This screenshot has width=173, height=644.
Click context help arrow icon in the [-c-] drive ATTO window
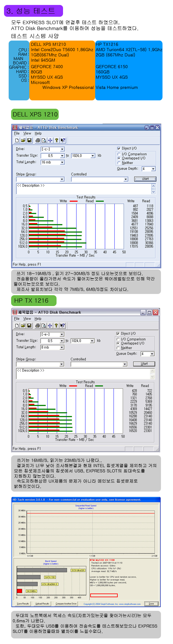click(x=63, y=140)
